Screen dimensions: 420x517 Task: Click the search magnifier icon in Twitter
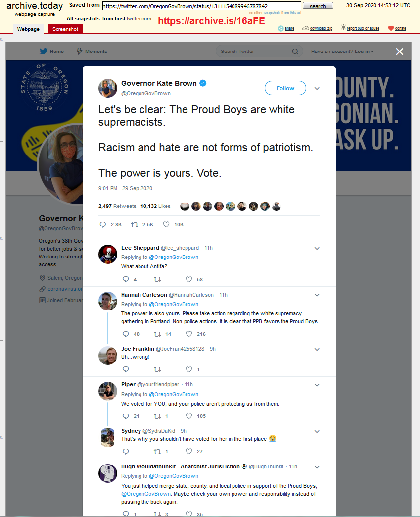(295, 52)
